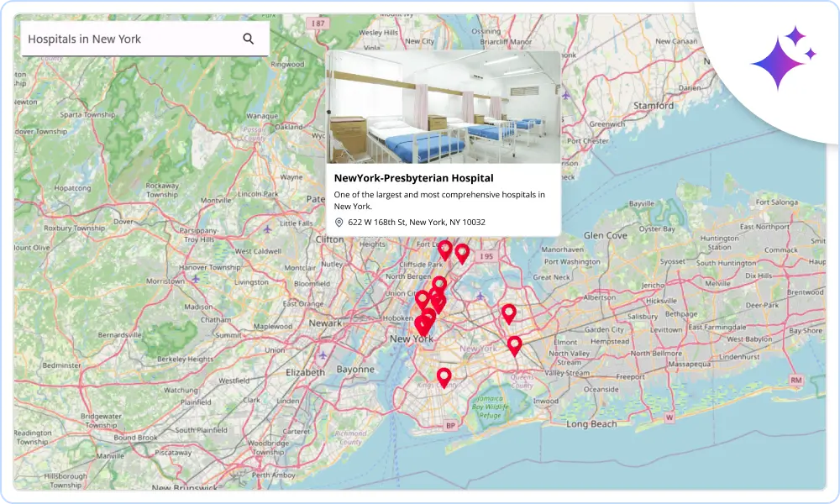Click the I 95 highway shield

tap(486, 256)
